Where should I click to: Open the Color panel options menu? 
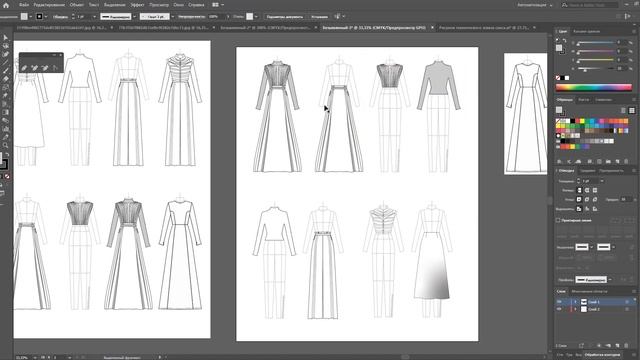(634, 31)
